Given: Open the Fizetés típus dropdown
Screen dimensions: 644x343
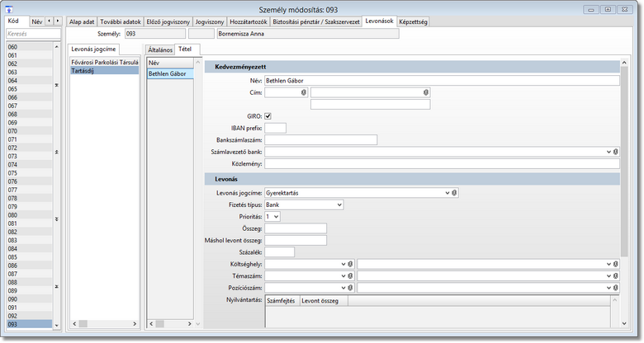Looking at the screenshot, I should (x=339, y=204).
